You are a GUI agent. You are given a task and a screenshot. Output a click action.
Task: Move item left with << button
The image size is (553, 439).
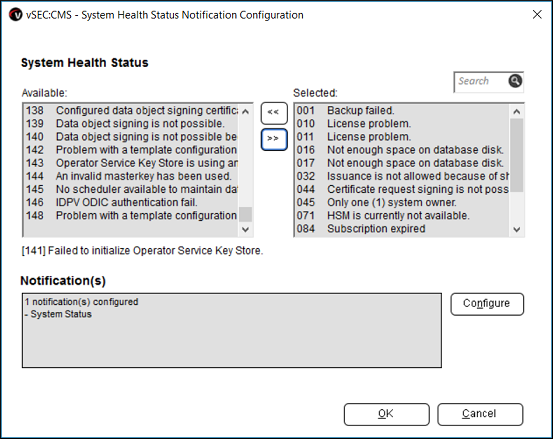(x=274, y=113)
